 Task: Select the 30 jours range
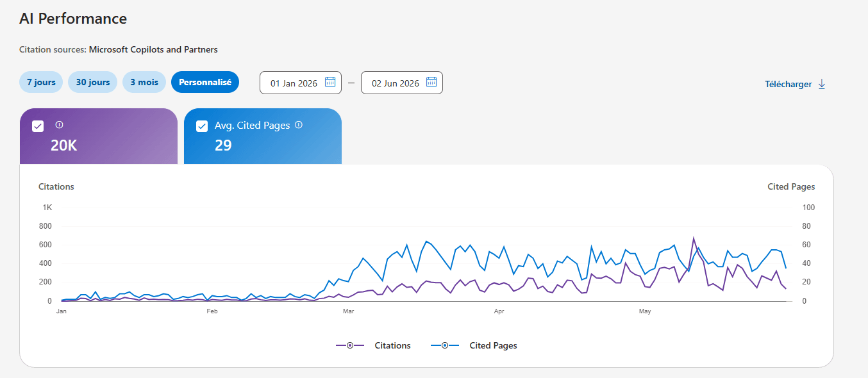click(93, 82)
